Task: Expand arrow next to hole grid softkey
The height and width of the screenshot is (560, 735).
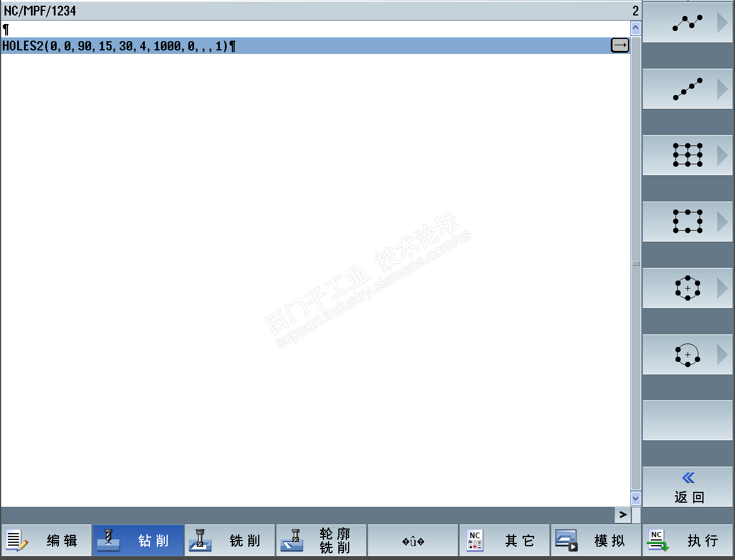Action: [722, 156]
